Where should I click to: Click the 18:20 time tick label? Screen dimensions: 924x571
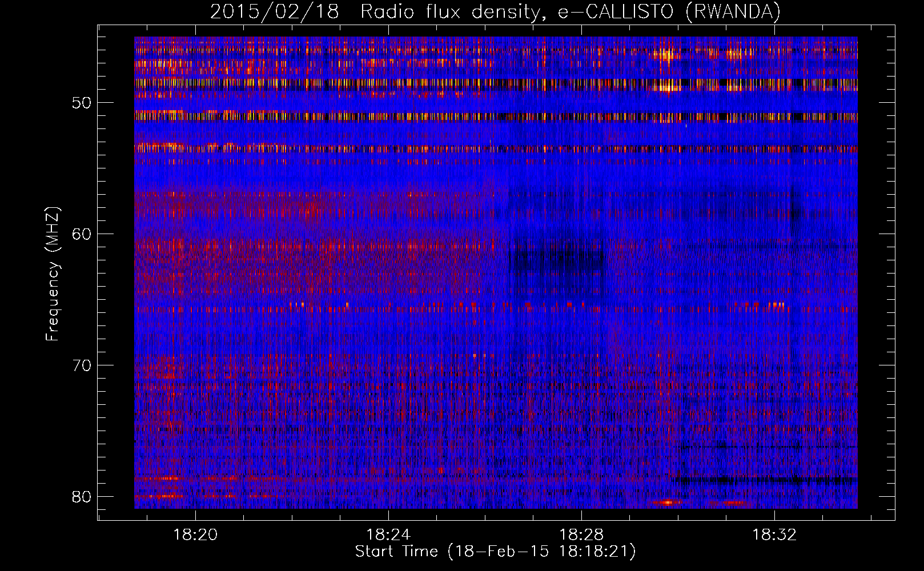(x=196, y=535)
